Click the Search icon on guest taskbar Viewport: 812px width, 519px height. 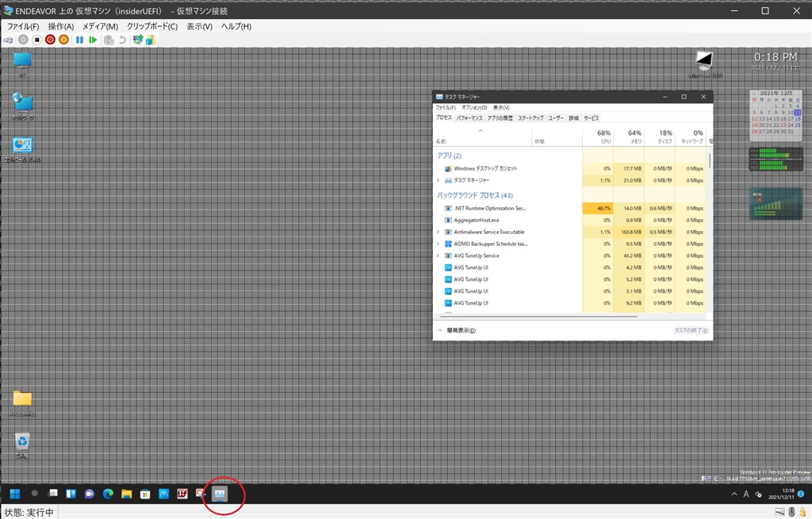tap(34, 494)
